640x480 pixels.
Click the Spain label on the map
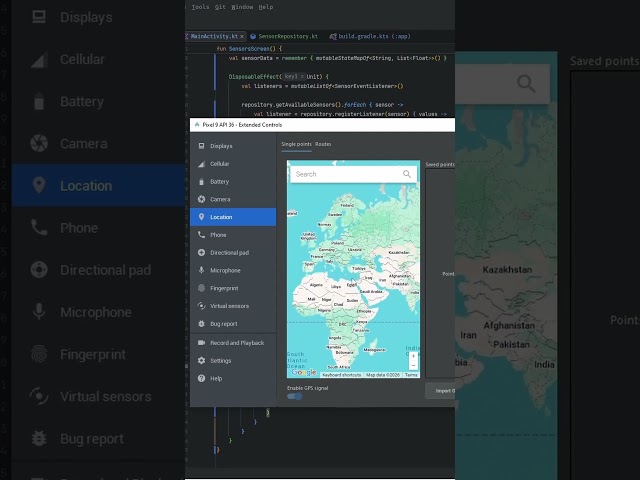tap(310, 264)
